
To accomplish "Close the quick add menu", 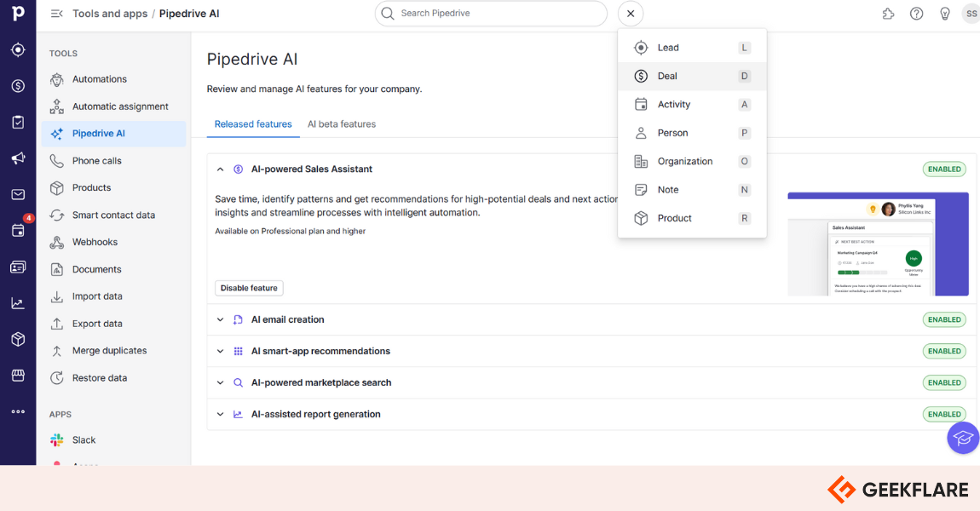I will coord(631,13).
